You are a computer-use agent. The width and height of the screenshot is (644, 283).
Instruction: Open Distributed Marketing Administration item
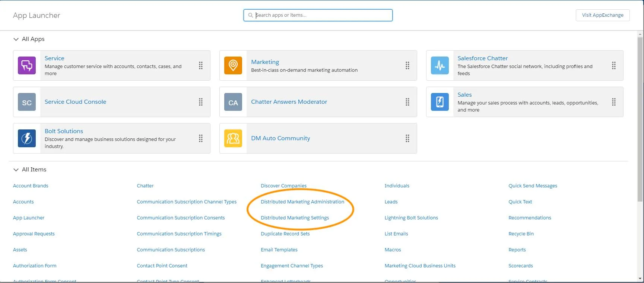(x=302, y=202)
